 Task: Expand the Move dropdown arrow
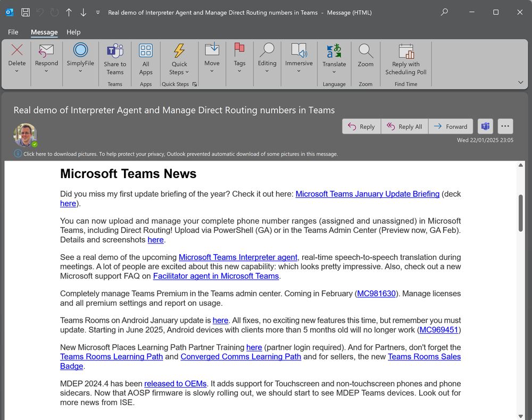point(212,71)
